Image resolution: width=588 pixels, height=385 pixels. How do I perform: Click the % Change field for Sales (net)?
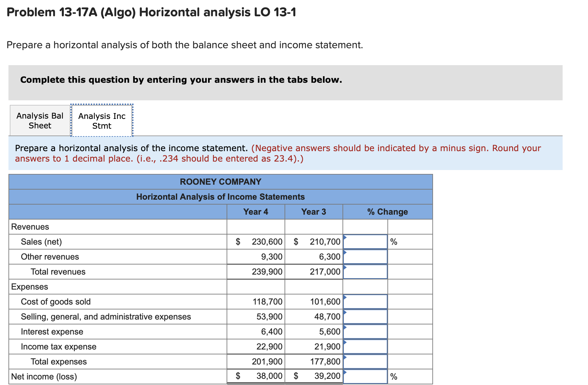coord(365,242)
